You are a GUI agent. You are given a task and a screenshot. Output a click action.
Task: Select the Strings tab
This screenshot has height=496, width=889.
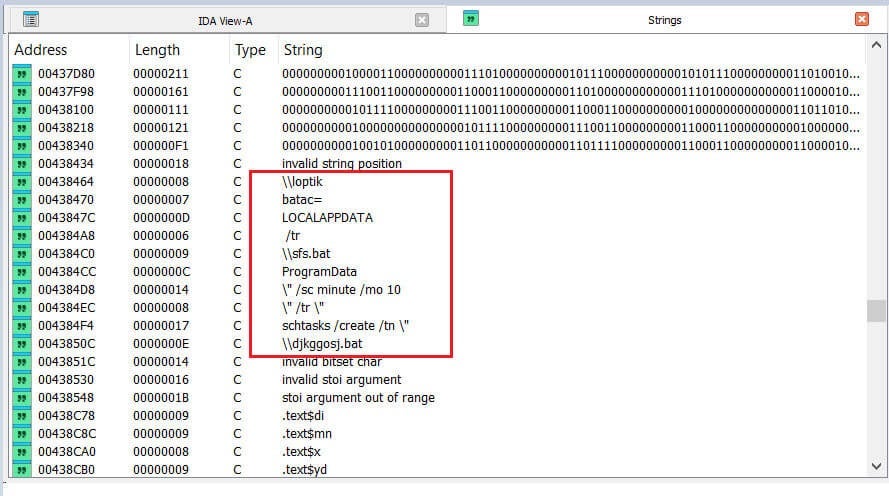tap(664, 19)
